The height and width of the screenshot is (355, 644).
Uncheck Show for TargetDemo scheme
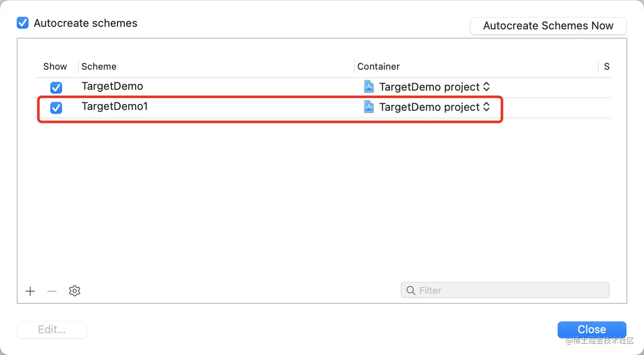tap(56, 87)
